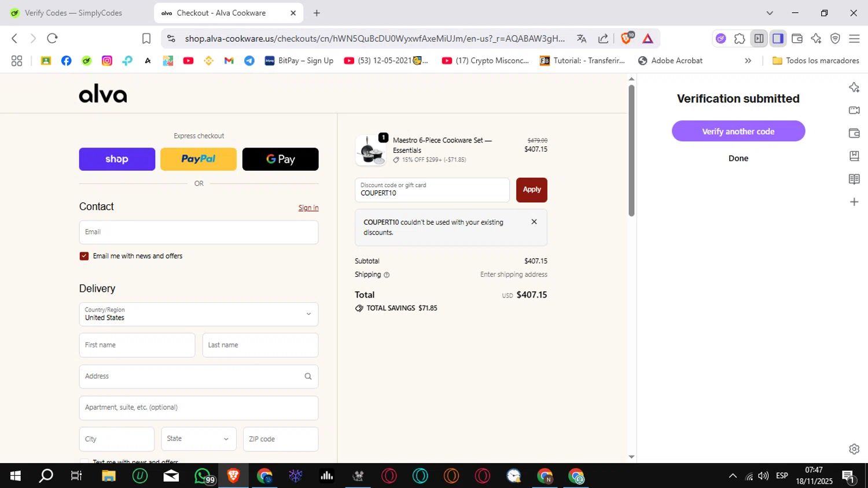Open Instagram bookmark icon

point(107,60)
